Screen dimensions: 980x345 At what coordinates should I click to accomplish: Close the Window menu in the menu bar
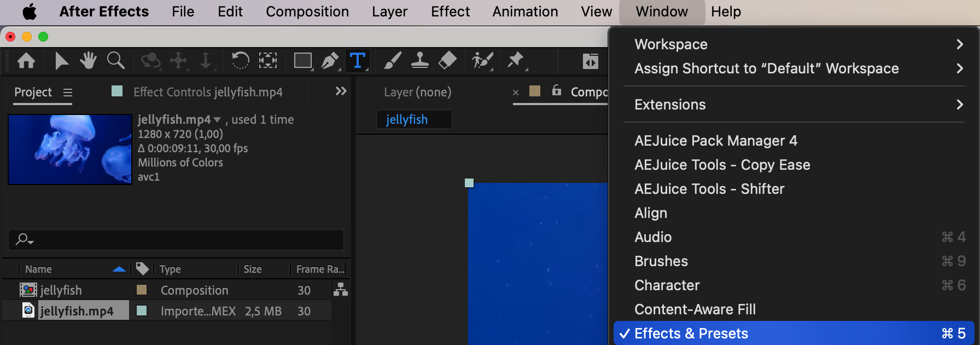point(662,12)
